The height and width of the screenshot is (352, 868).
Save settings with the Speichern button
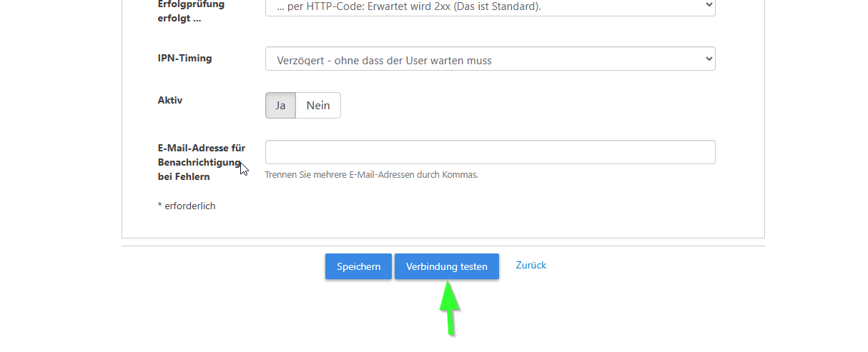pyautogui.click(x=358, y=266)
